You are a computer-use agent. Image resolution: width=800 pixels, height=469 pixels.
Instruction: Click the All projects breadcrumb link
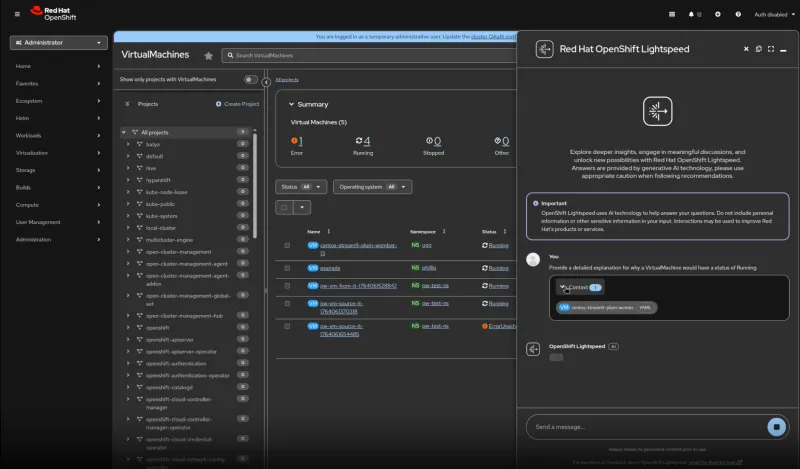(287, 80)
